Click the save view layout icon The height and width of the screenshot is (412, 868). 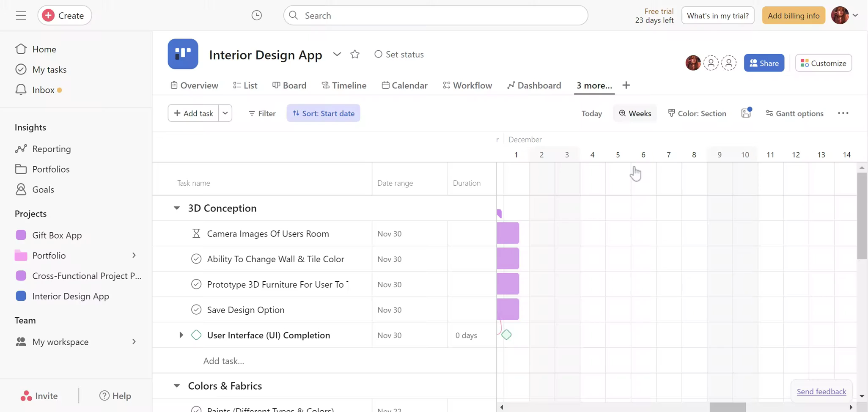pos(746,113)
